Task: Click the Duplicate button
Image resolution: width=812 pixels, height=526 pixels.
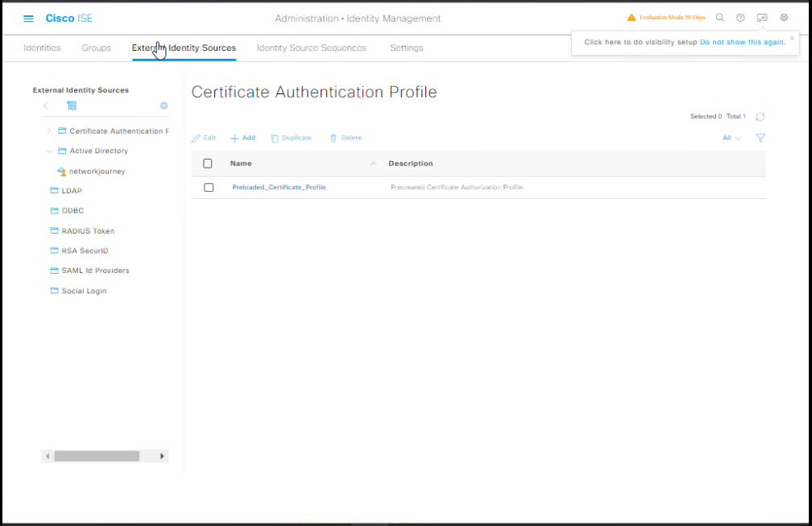Action: click(291, 138)
